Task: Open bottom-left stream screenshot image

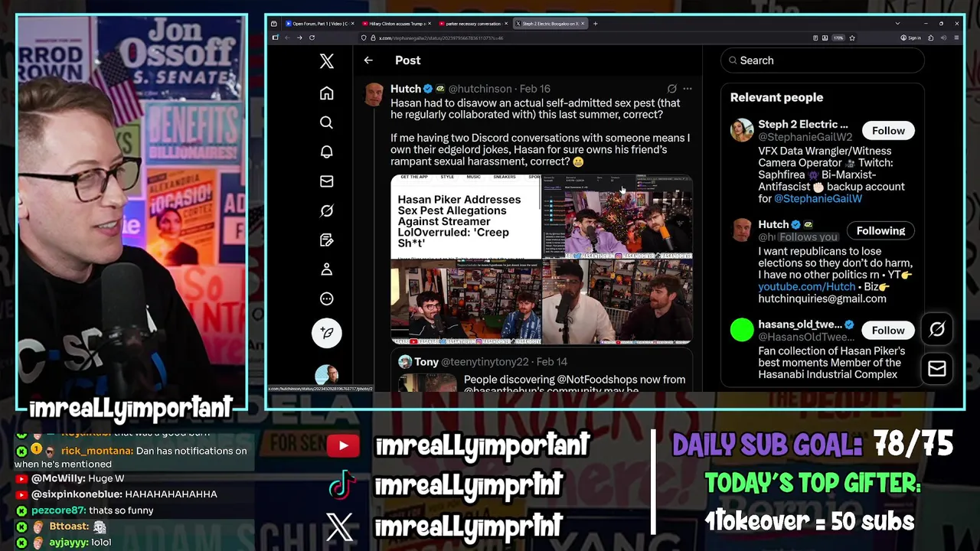Action: (x=465, y=302)
